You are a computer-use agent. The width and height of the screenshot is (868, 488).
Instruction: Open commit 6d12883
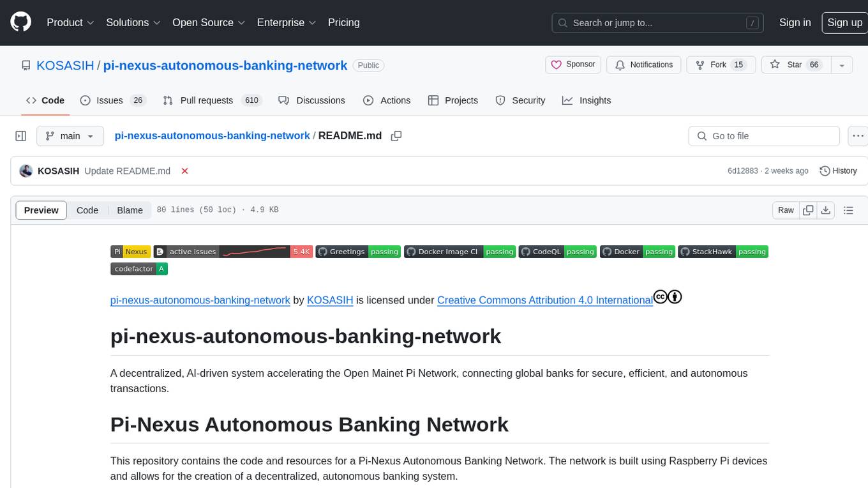pos(742,171)
